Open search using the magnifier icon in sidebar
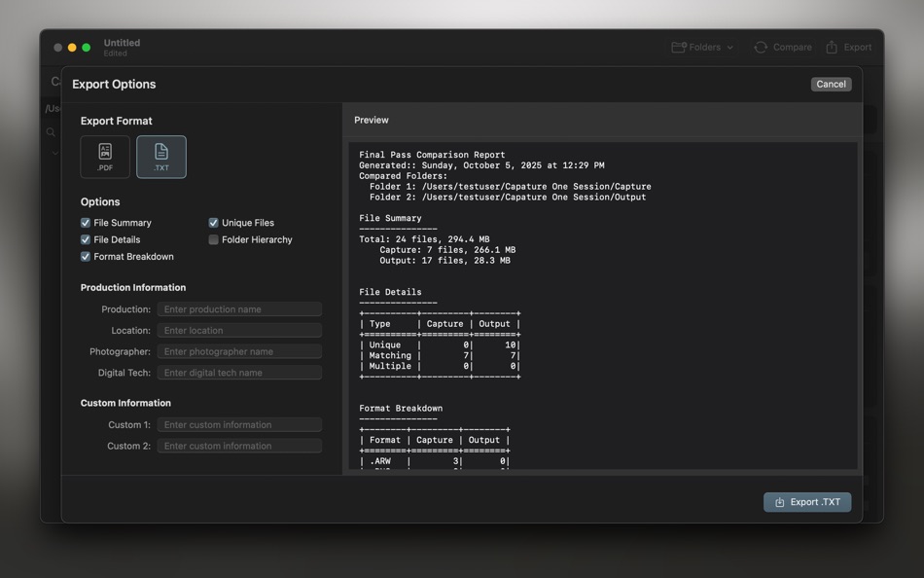924x578 pixels. point(51,132)
